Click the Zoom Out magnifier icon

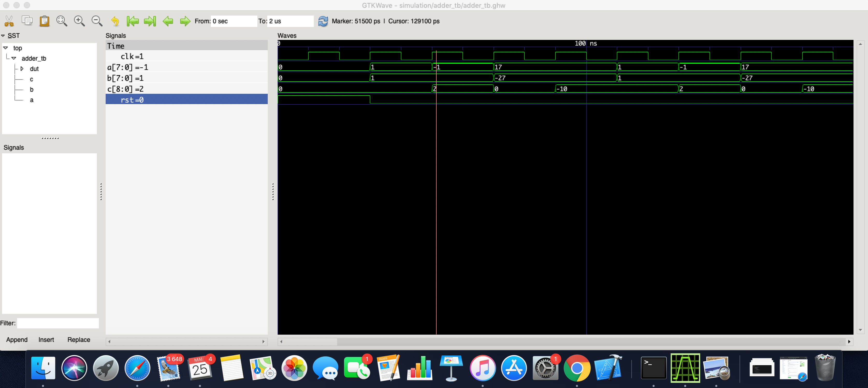(x=97, y=21)
